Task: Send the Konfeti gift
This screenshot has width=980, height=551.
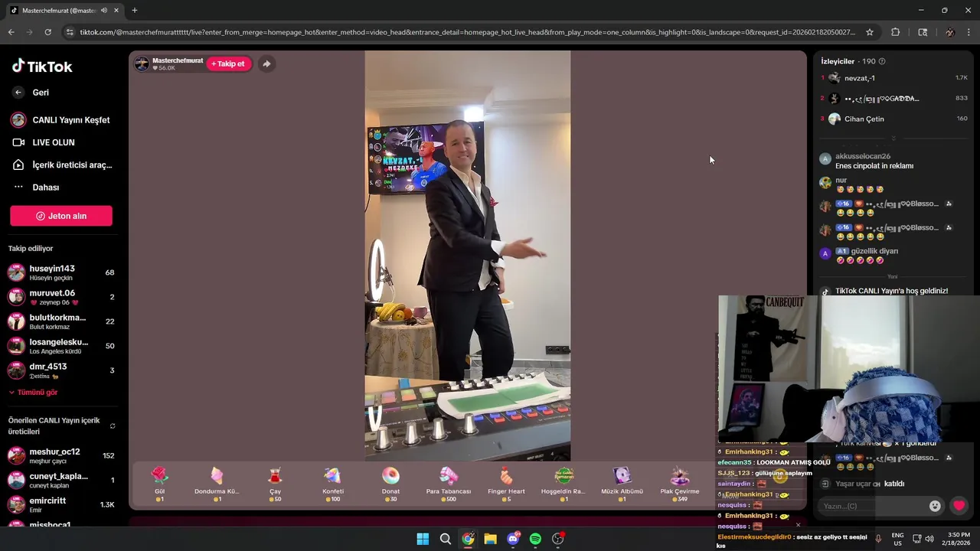Action: pyautogui.click(x=332, y=484)
